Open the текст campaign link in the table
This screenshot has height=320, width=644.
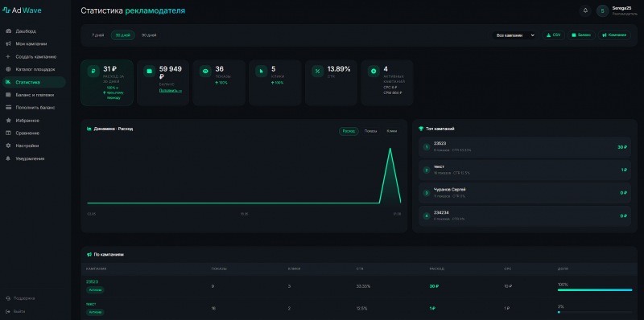tap(91, 304)
